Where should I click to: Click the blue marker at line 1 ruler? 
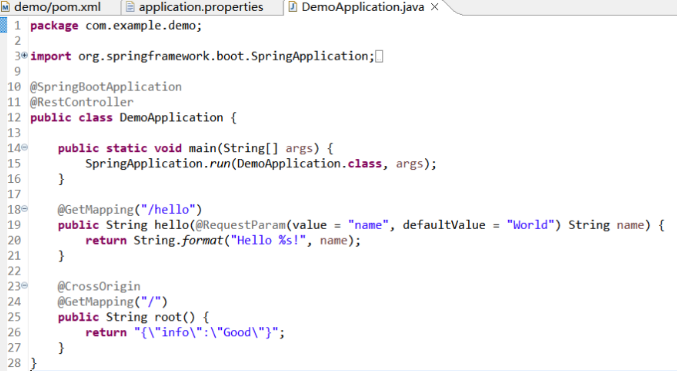click(x=3, y=25)
